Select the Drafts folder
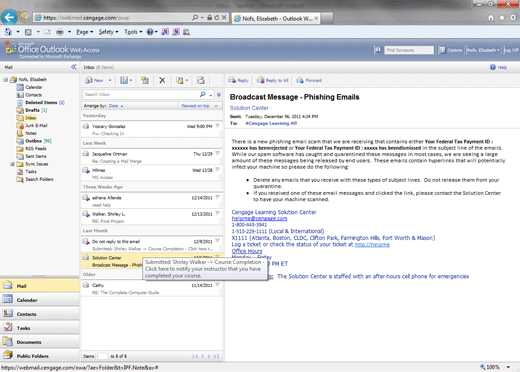The height and width of the screenshot is (372, 520). coord(32,110)
